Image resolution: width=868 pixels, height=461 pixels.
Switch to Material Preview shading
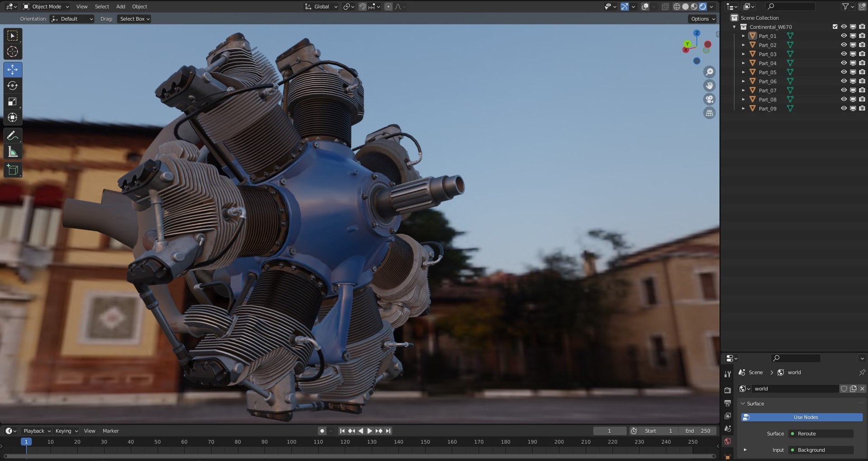coord(694,7)
